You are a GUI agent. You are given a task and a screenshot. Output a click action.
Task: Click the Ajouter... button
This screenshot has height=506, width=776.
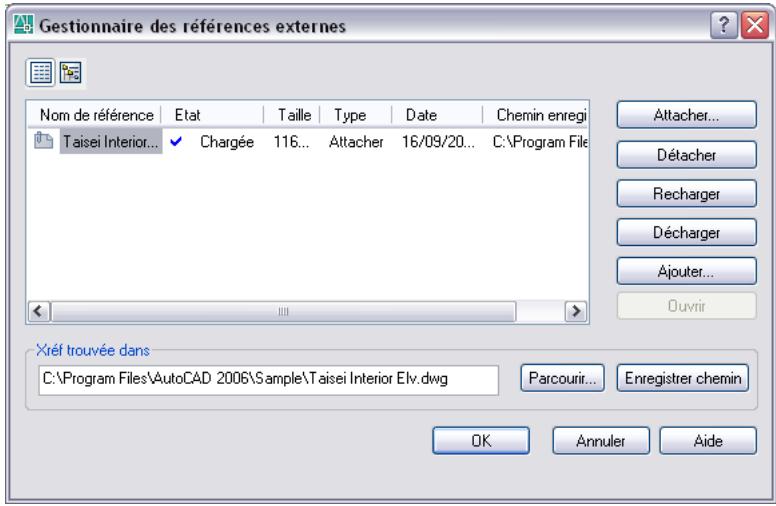pos(686,271)
